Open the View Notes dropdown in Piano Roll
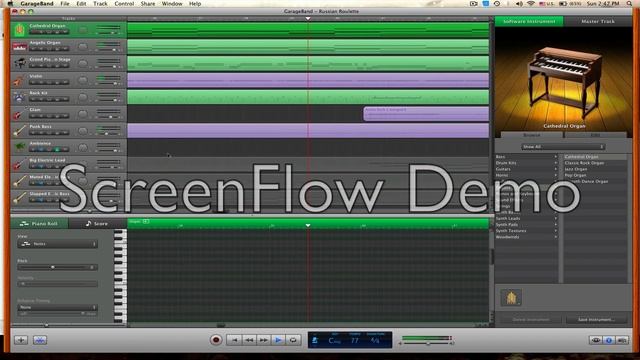Viewport: 640px width, 360px height. pyautogui.click(x=58, y=244)
